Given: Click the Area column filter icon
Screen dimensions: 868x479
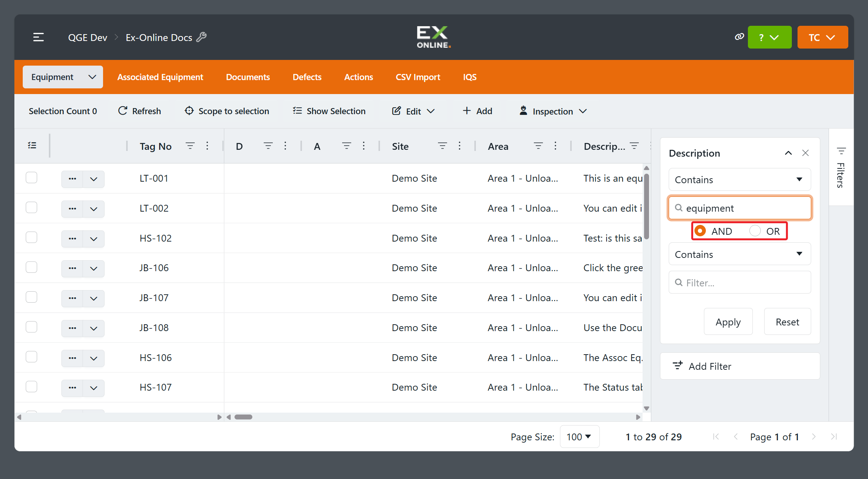Looking at the screenshot, I should click(x=538, y=146).
